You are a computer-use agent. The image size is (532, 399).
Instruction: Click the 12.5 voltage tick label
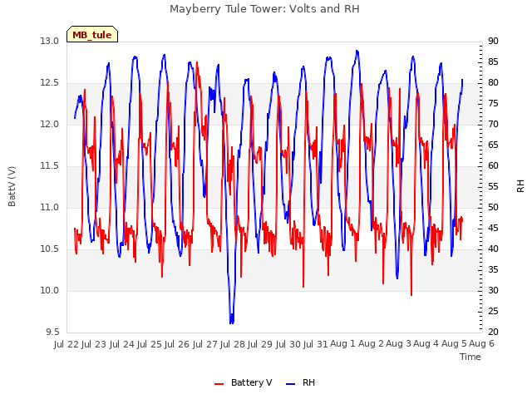[x=50, y=83]
